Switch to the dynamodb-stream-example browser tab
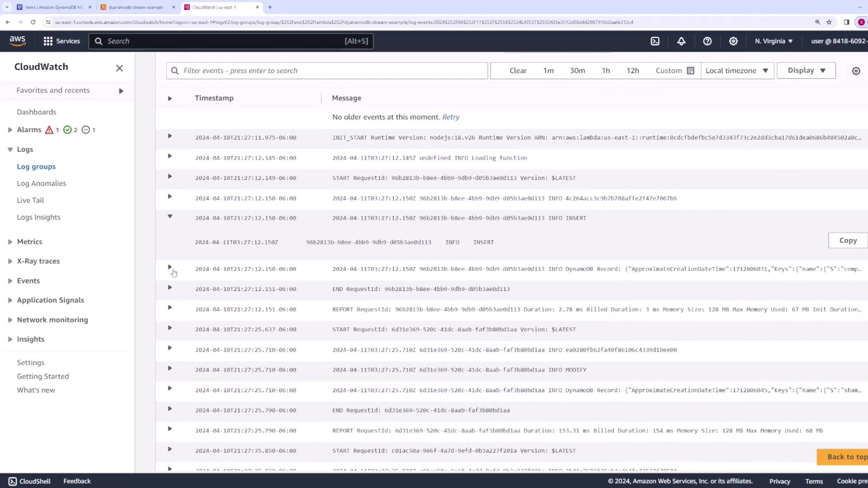868x488 pixels. [136, 7]
